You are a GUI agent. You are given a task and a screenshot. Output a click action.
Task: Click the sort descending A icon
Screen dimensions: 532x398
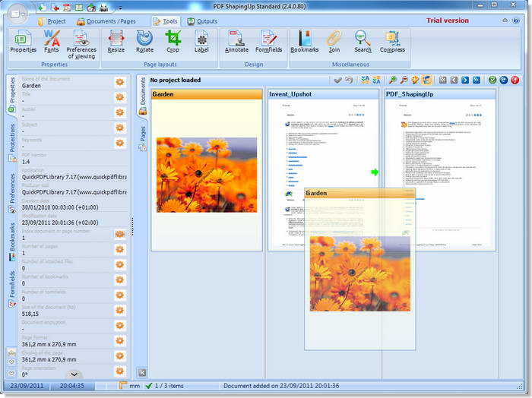click(376, 80)
